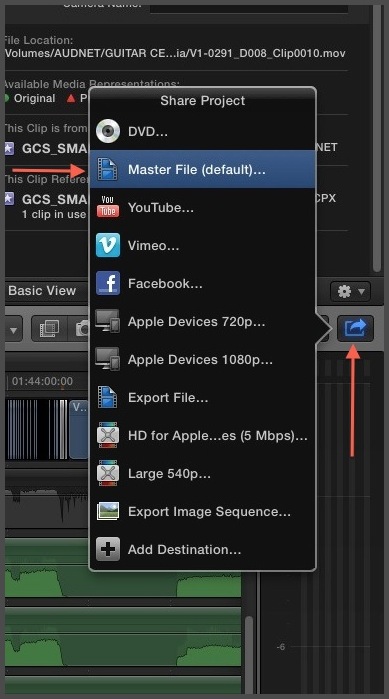Select Apple Devices 1080p destination
The image size is (389, 699).
point(202,359)
